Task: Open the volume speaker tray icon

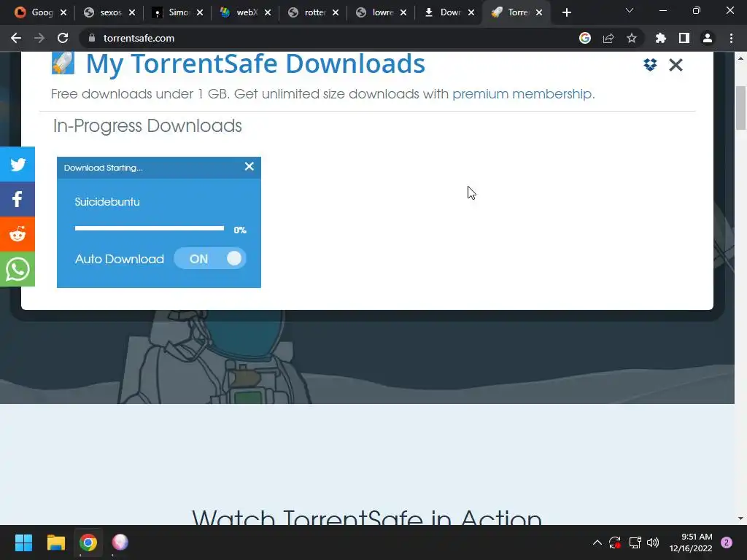Action: tap(653, 542)
